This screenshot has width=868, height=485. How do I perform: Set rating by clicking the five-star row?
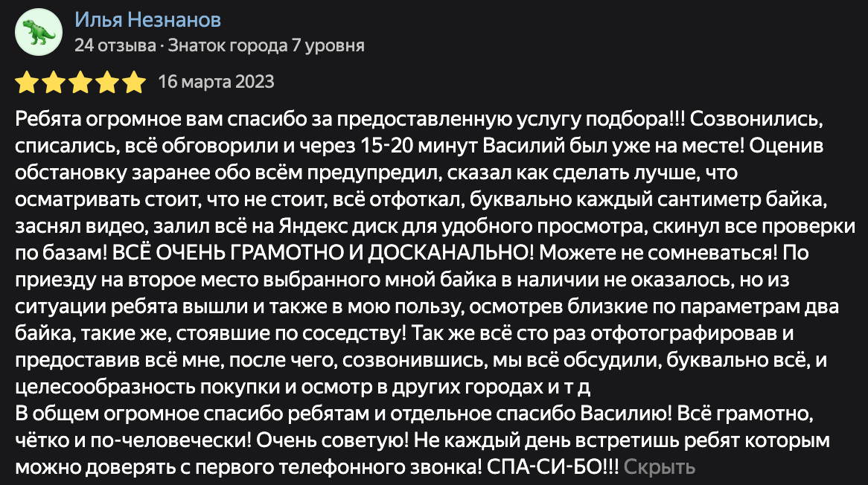click(79, 82)
